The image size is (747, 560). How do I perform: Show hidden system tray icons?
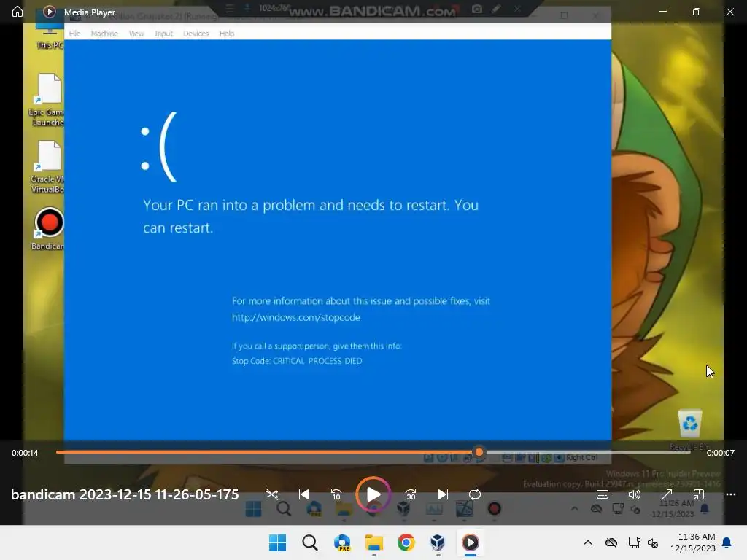pos(588,542)
